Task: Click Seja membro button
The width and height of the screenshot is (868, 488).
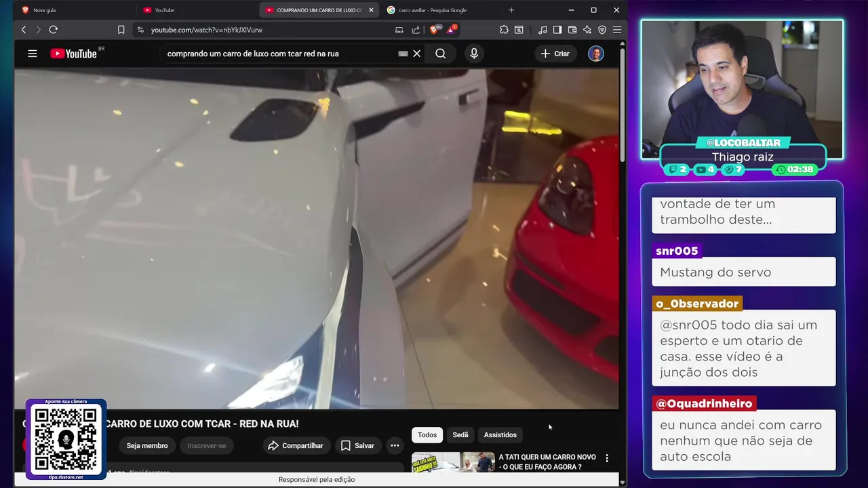Action: (147, 445)
